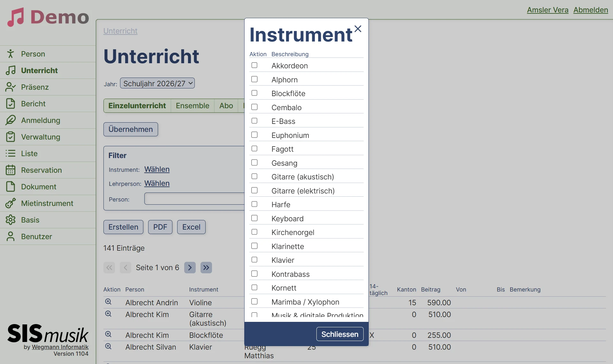Switch to the Abo tab
The image size is (613, 364).
click(226, 106)
